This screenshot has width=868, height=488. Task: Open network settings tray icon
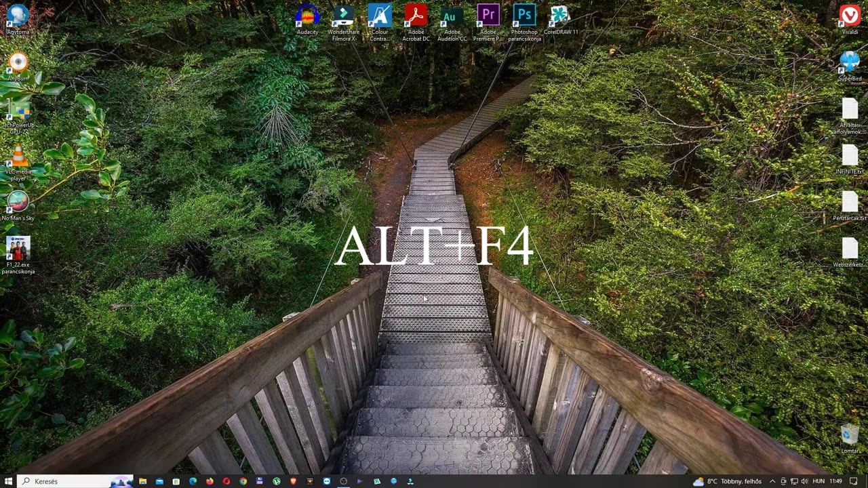[794, 481]
